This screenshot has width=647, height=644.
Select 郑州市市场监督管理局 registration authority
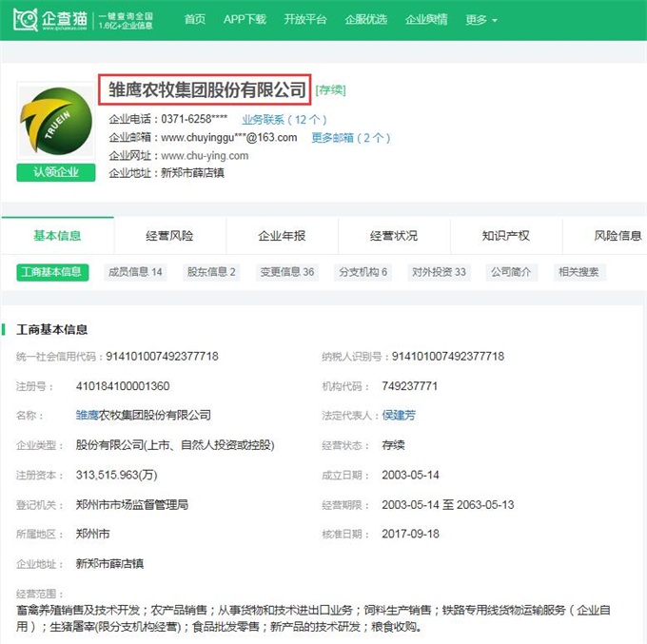point(132,504)
